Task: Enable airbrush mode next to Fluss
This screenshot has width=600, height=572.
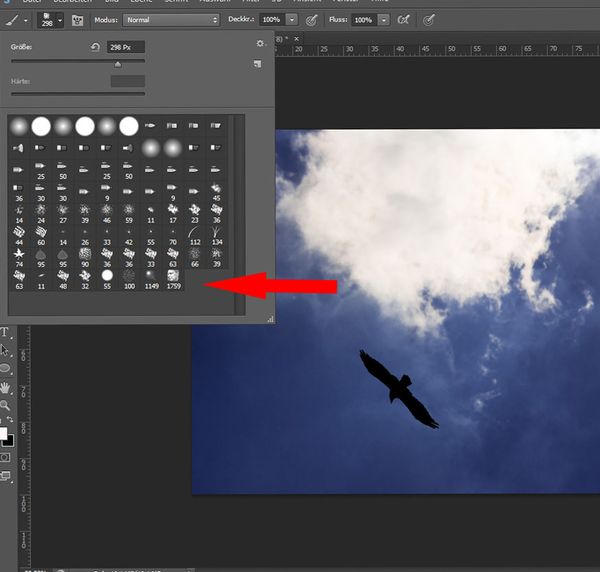Action: click(403, 20)
